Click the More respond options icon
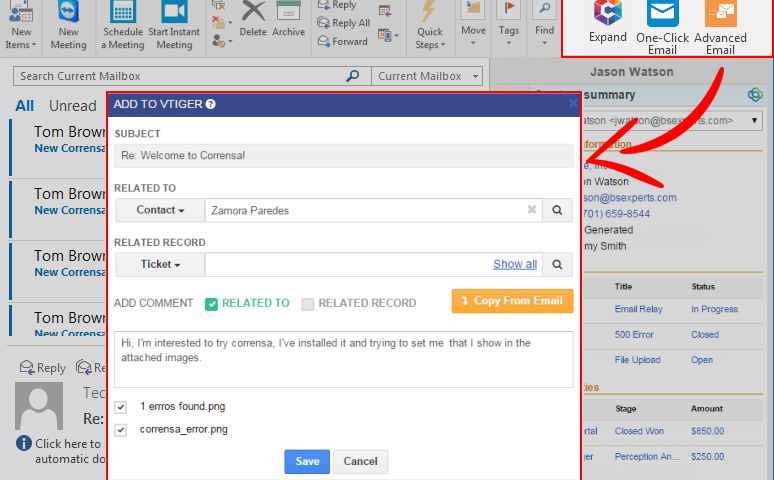774x480 pixels. (388, 36)
